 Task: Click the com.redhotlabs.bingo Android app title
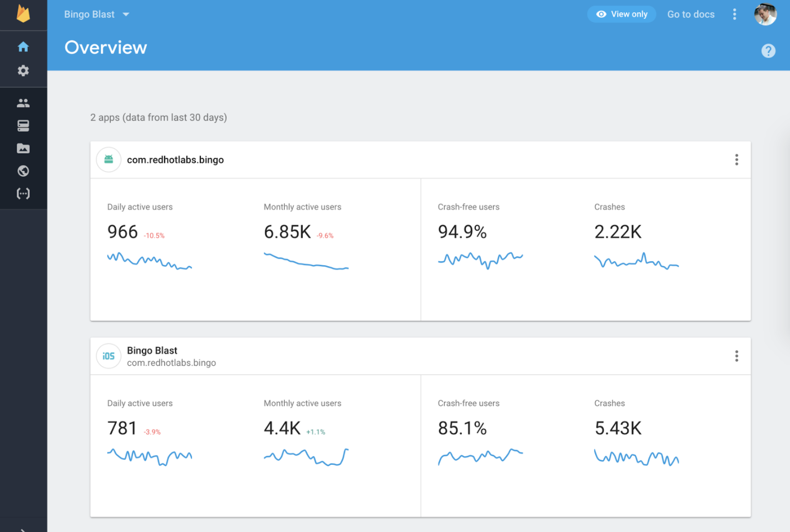[x=175, y=160]
